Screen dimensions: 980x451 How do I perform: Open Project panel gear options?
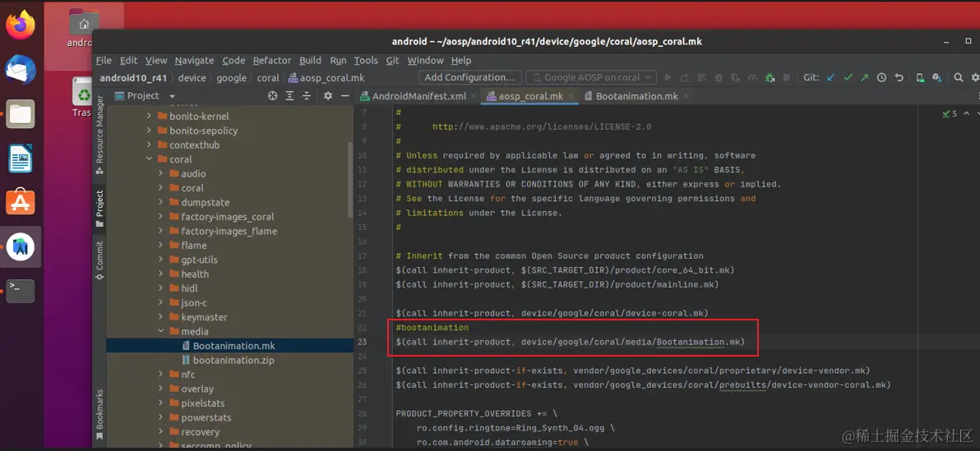(x=328, y=95)
